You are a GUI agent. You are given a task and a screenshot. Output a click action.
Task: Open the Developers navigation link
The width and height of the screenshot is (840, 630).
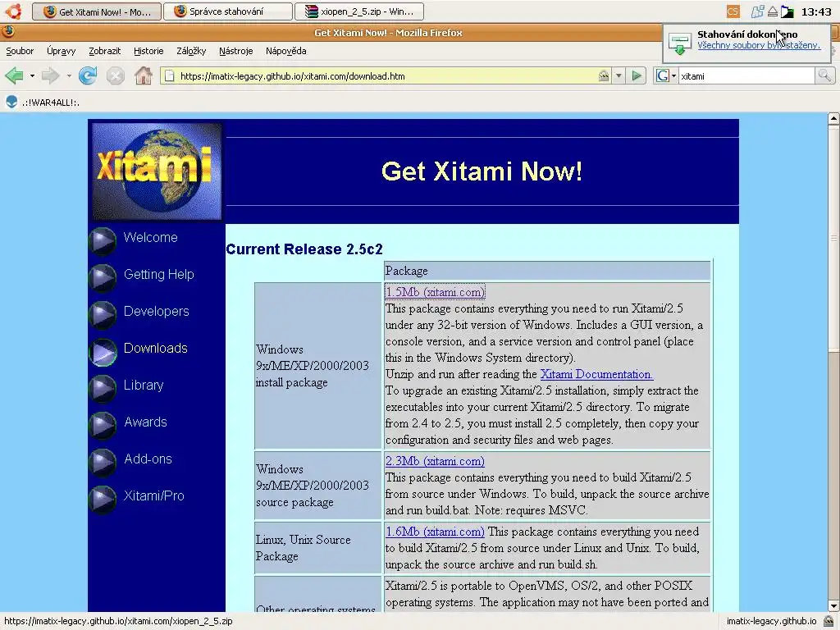[x=157, y=311]
